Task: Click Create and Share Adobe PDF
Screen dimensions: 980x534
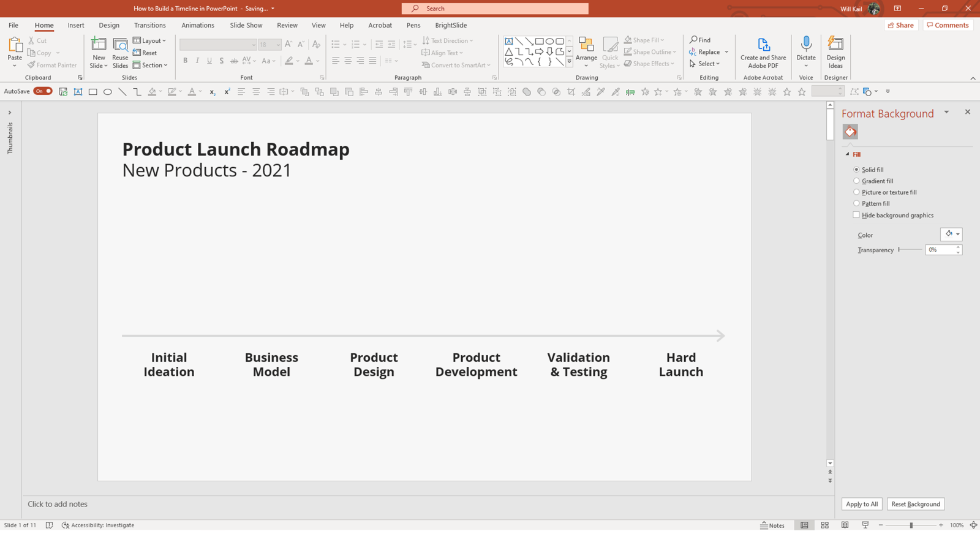Action: [x=763, y=53]
